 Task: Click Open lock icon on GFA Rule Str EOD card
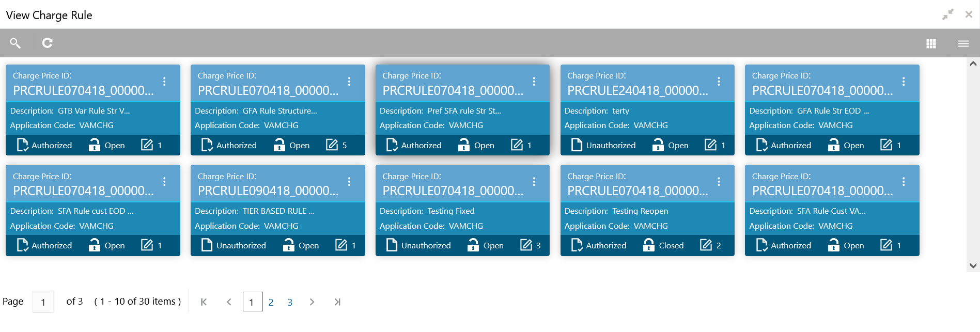coord(833,145)
